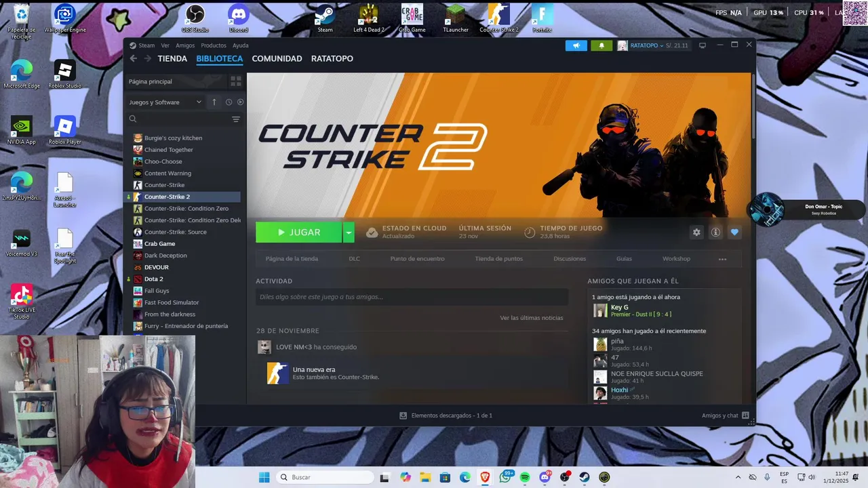Open Spotify from the taskbar
The width and height of the screenshot is (868, 488).
tap(525, 477)
